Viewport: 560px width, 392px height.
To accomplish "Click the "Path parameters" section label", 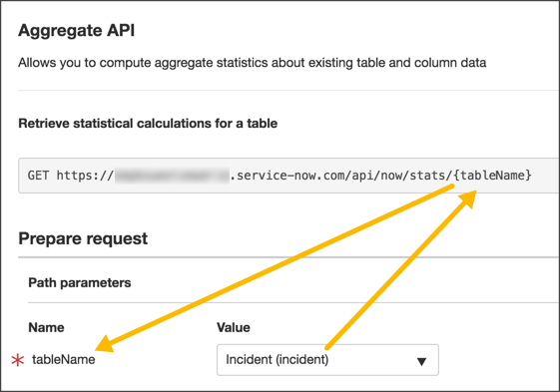I will click(80, 282).
